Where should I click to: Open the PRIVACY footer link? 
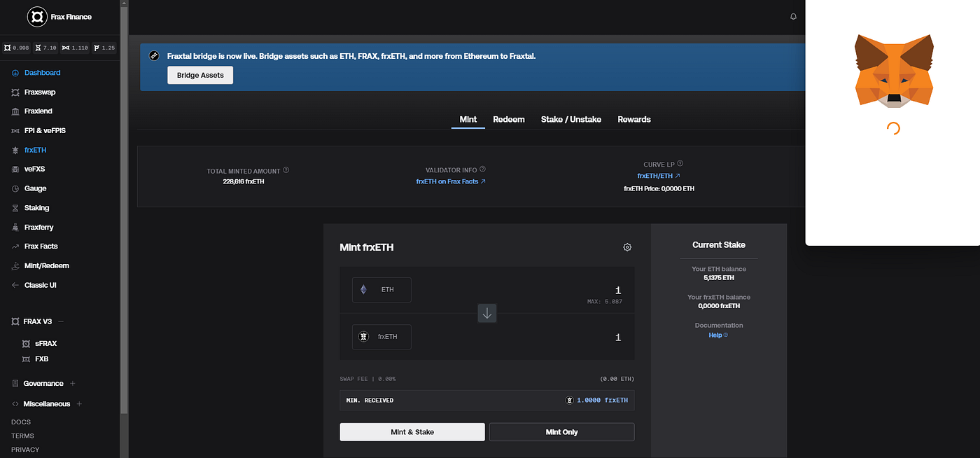click(x=25, y=450)
